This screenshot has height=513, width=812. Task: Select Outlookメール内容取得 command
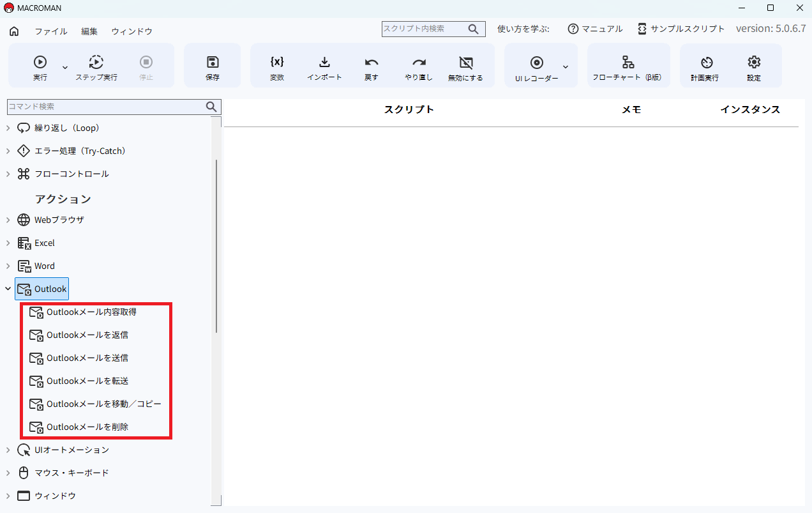click(83, 312)
